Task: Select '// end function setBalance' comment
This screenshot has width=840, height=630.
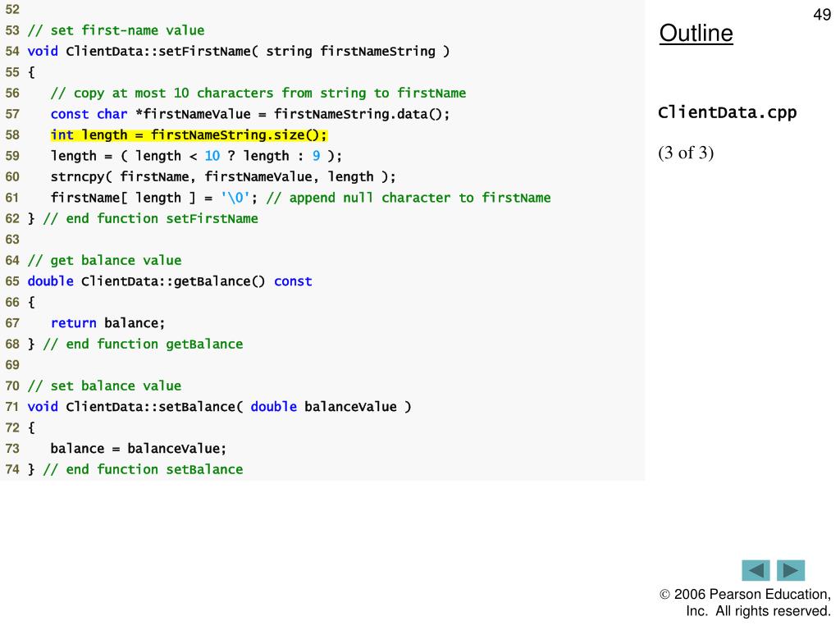Action: pyautogui.click(x=143, y=469)
